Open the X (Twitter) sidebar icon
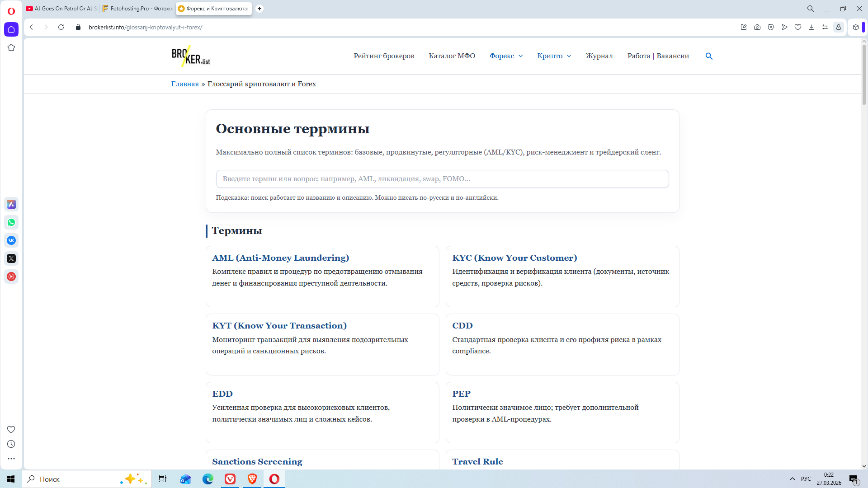Viewport: 868px width, 488px height. point(11,258)
